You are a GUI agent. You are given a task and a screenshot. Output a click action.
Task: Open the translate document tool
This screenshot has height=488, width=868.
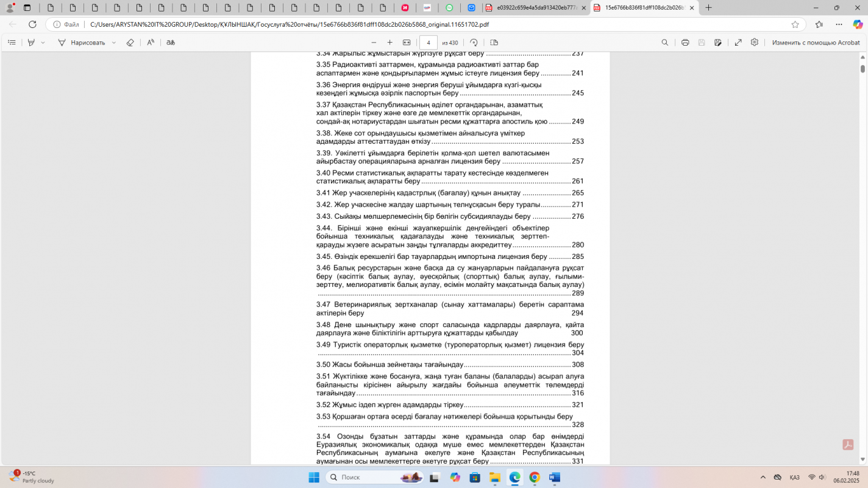click(x=171, y=43)
